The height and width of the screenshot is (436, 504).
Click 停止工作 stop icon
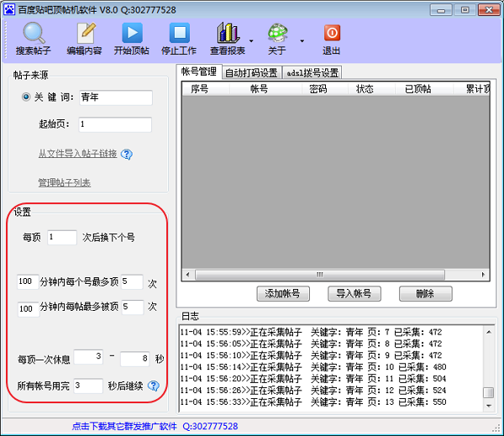click(x=180, y=33)
